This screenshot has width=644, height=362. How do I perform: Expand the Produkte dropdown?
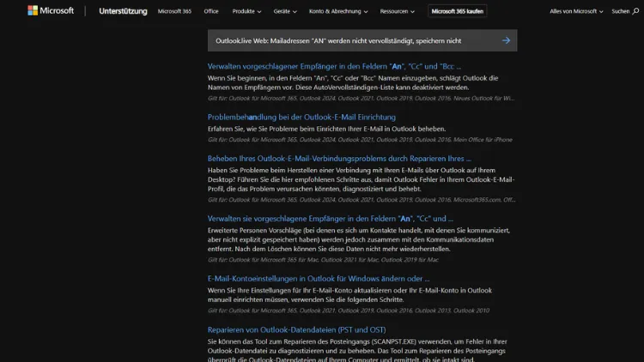[x=246, y=11]
